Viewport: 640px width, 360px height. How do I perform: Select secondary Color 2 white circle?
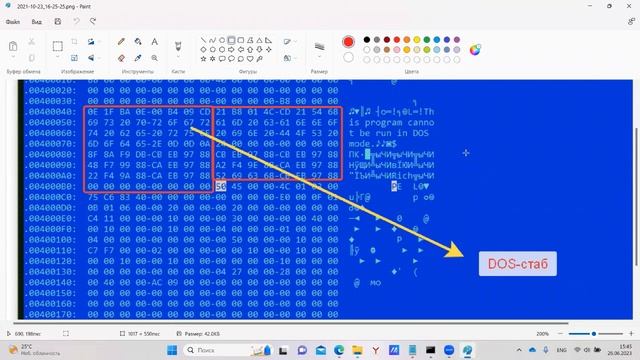(348, 58)
